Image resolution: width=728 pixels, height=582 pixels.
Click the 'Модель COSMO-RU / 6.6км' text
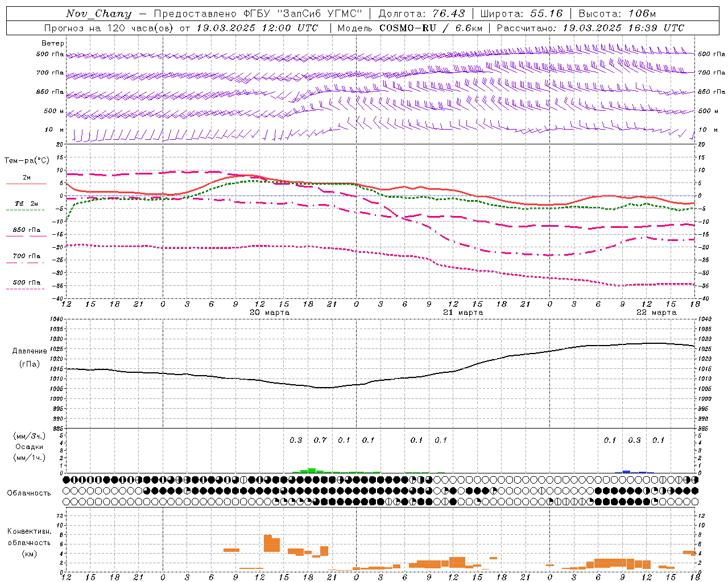pos(410,28)
